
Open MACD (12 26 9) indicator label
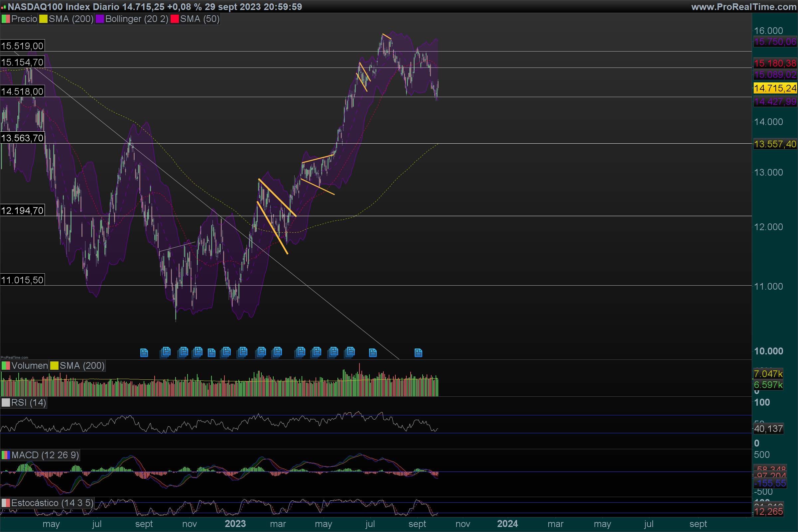[x=45, y=455]
